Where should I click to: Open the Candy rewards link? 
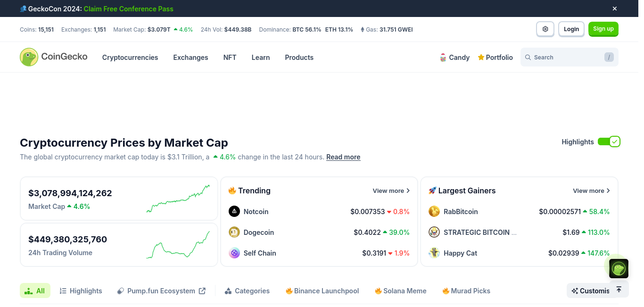tap(454, 58)
